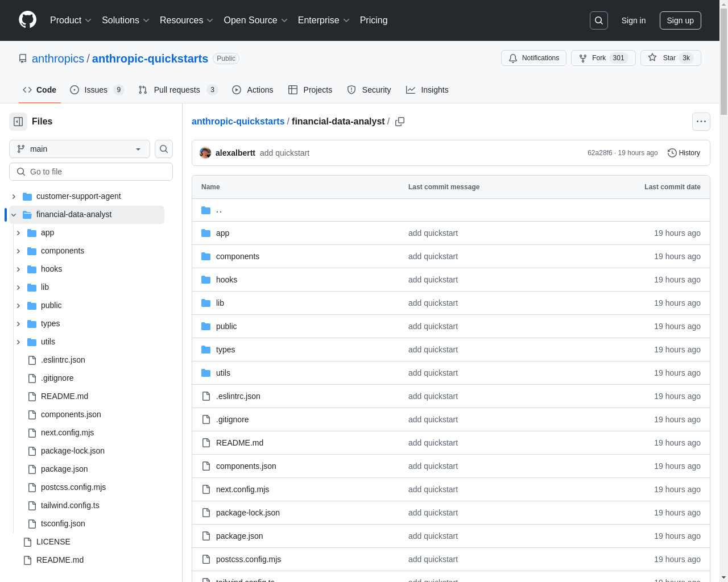This screenshot has width=728, height=582.
Task: Switch to the Insights tab
Action: (427, 90)
